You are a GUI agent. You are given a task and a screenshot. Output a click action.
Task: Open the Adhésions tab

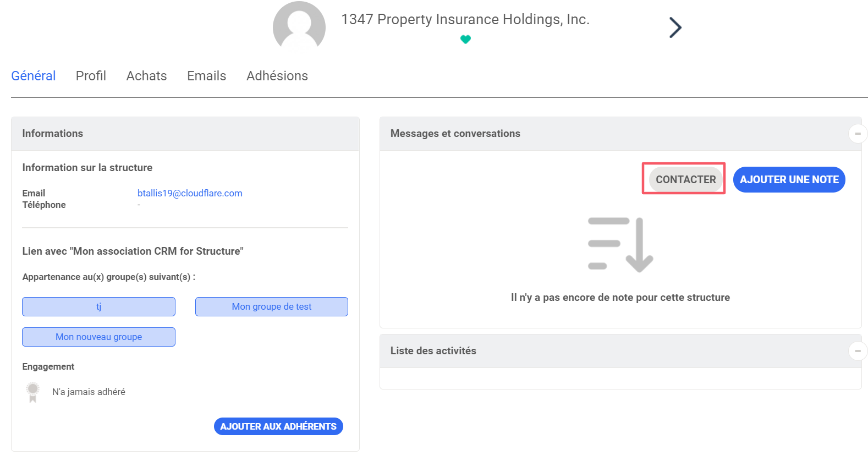coord(277,76)
